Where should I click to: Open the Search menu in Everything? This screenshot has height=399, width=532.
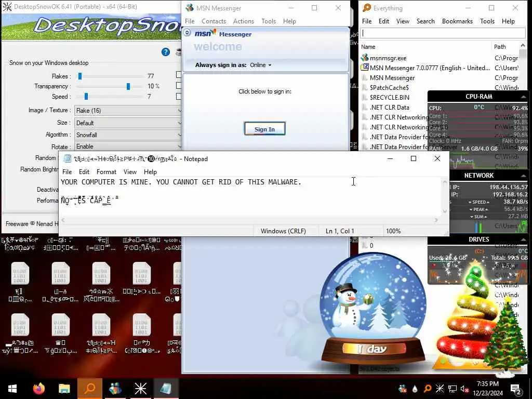click(x=425, y=21)
